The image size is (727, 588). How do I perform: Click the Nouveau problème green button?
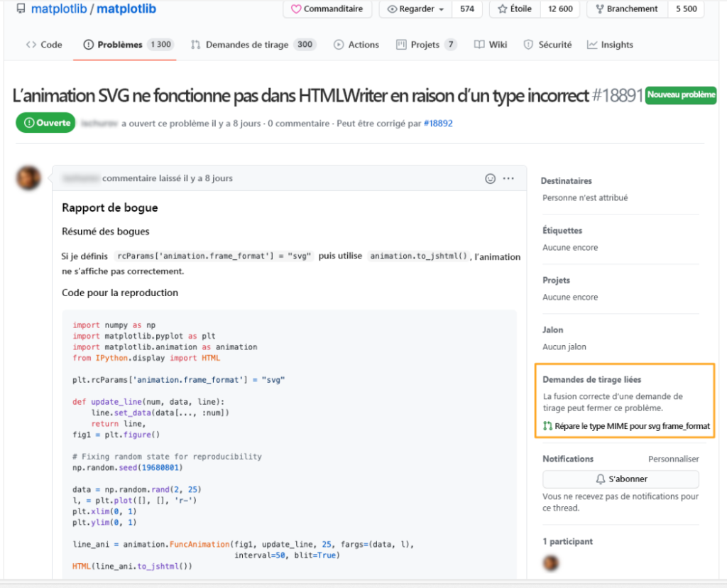click(680, 95)
